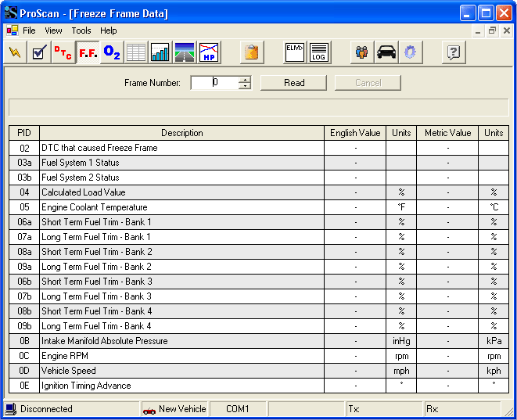The image size is (517, 420).
Task: Open the File menu
Action: [x=29, y=31]
